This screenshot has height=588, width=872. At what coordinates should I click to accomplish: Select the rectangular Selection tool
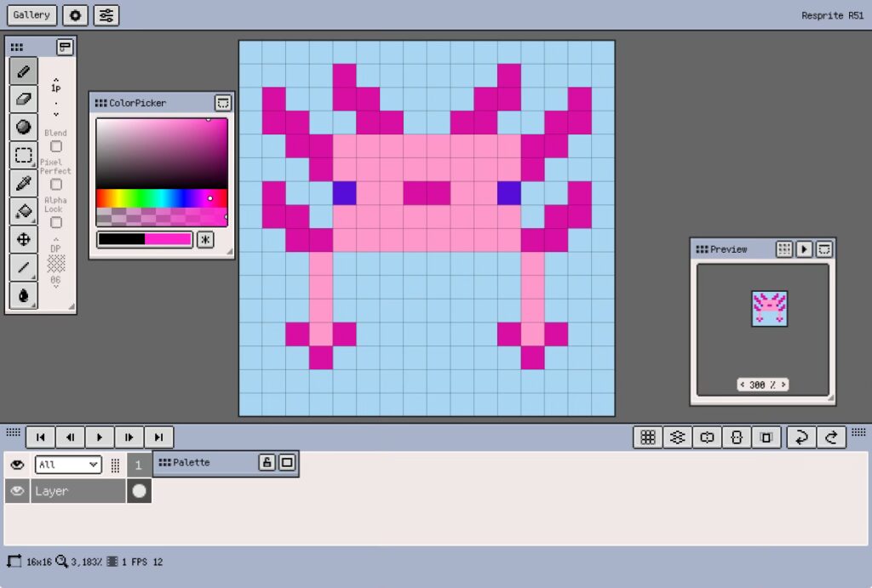click(23, 156)
